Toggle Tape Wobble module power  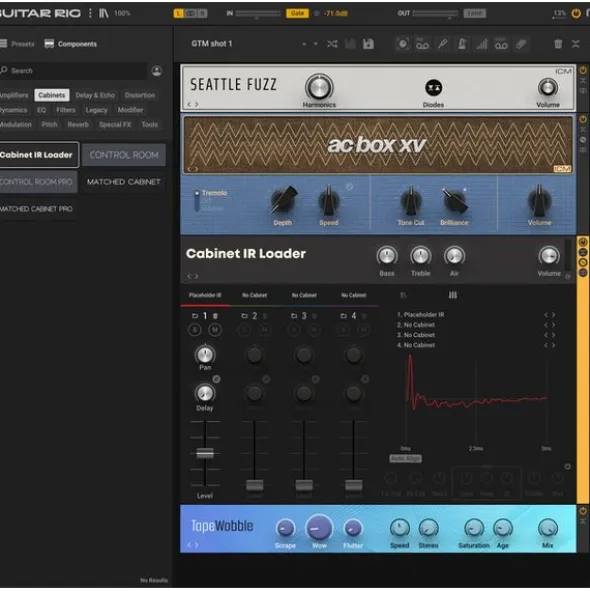tap(583, 511)
